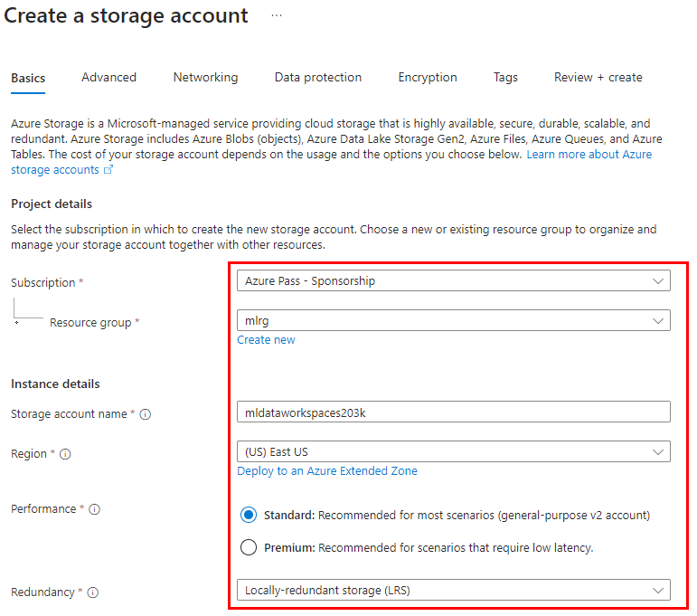Click the Create new resource group link
697x616 pixels.
tap(266, 340)
